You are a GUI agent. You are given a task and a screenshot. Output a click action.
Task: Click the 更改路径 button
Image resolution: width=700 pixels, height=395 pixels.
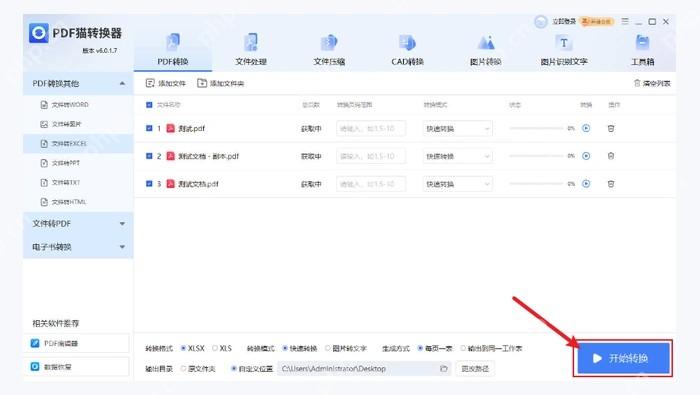tap(475, 369)
